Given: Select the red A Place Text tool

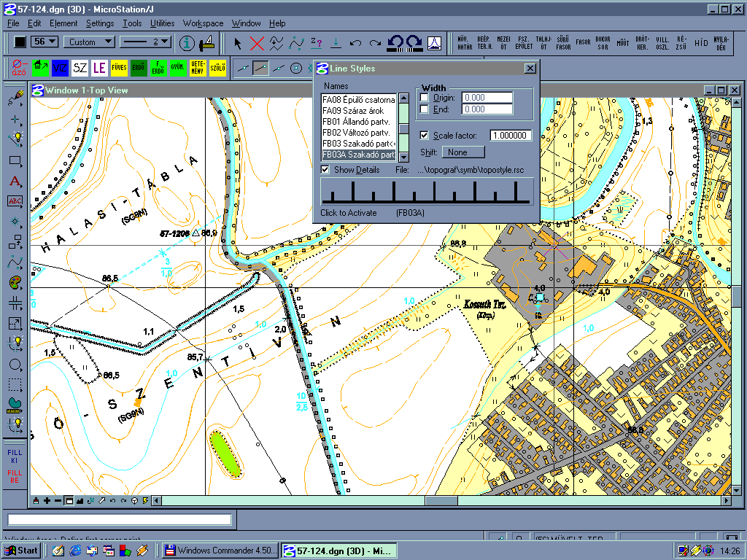Looking at the screenshot, I should point(15,181).
